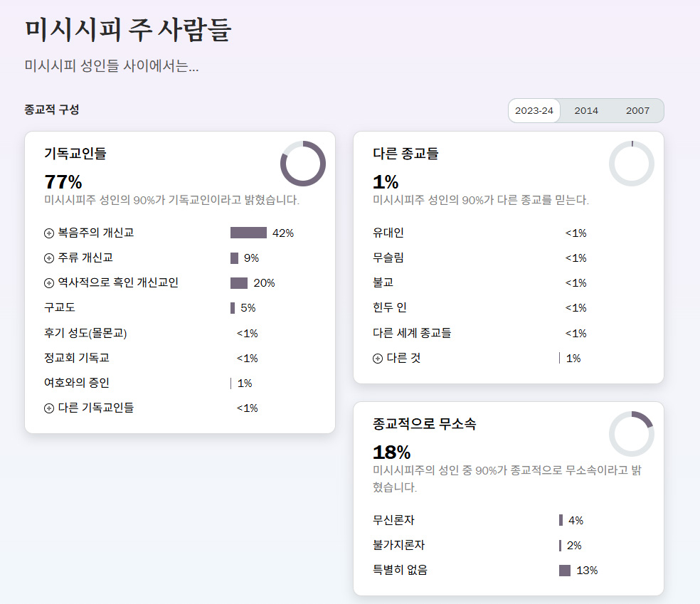
Task: Click the 구교도 row label
Action: pos(60,308)
